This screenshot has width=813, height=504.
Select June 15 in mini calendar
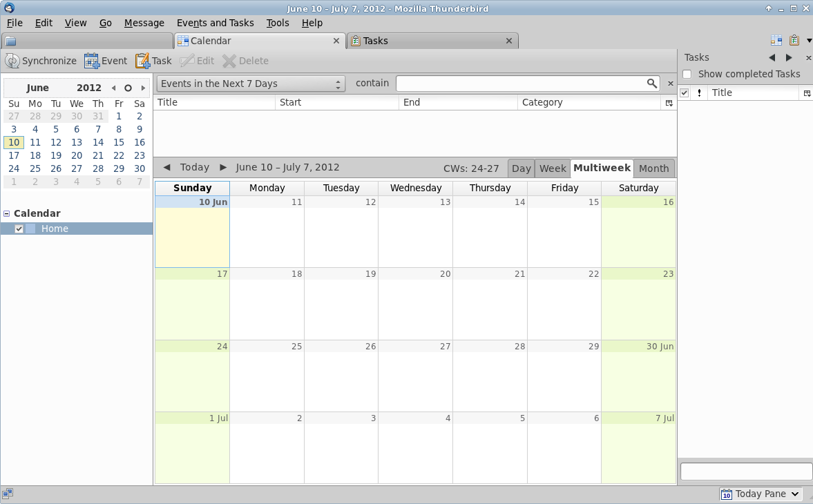click(x=119, y=142)
